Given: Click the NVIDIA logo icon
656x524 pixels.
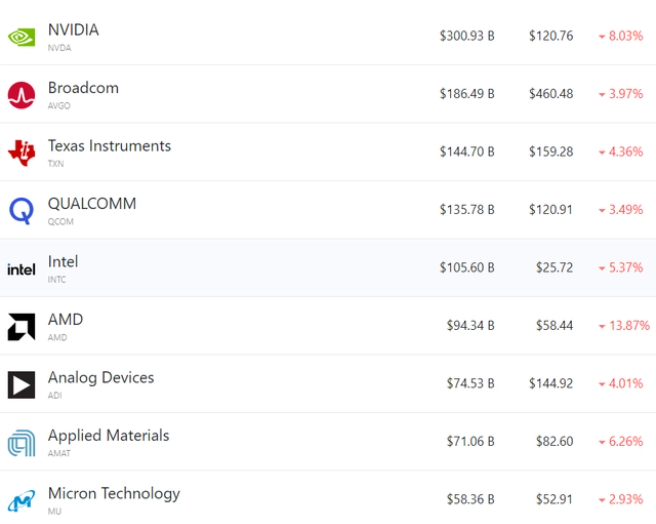Looking at the screenshot, I should click(x=21, y=37).
